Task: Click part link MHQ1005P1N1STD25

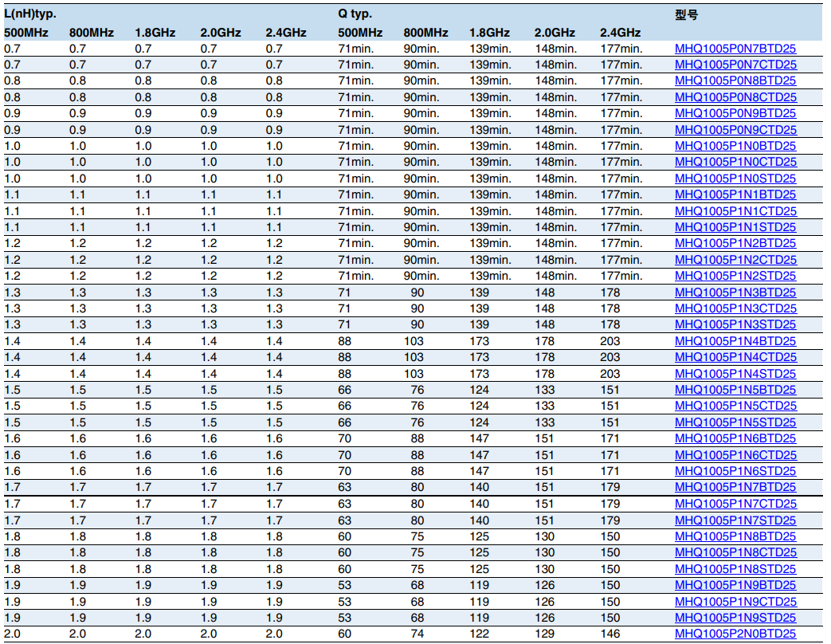Action: pyautogui.click(x=735, y=227)
